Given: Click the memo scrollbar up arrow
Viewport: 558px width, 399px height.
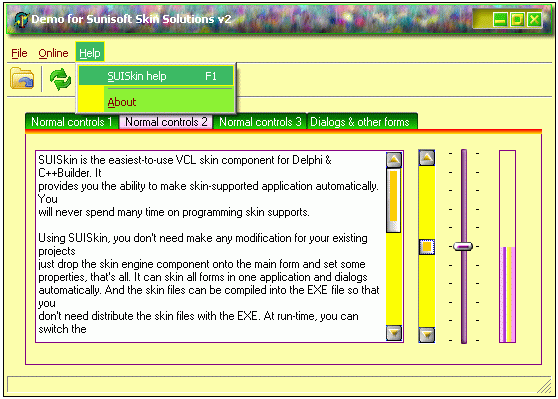Looking at the screenshot, I should tap(394, 160).
